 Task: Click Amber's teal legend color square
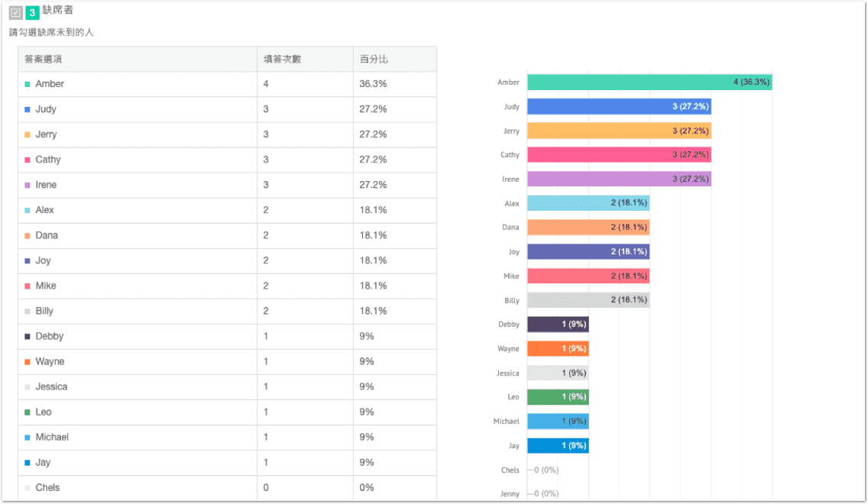(28, 84)
